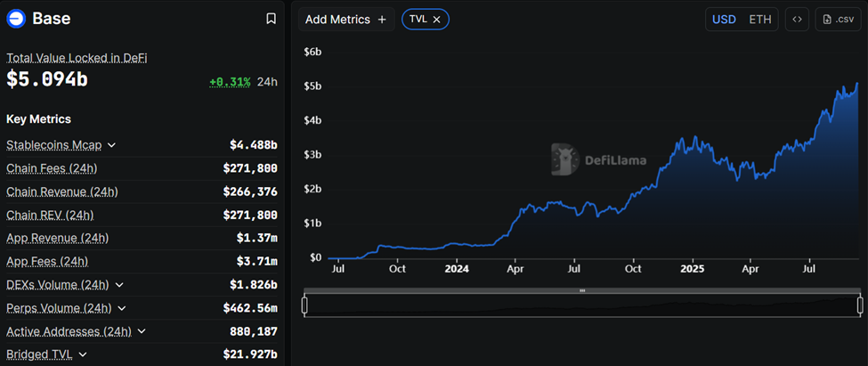868x366 pixels.
Task: Click the $3b label on the y-axis
Action: (312, 154)
